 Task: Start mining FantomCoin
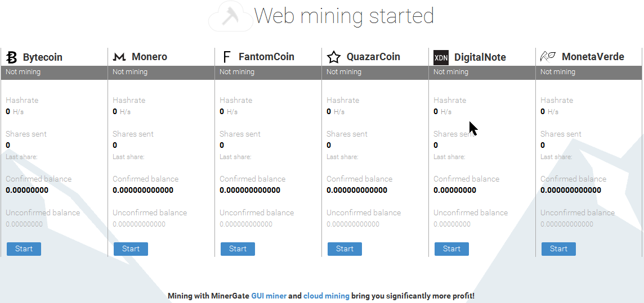coord(238,249)
